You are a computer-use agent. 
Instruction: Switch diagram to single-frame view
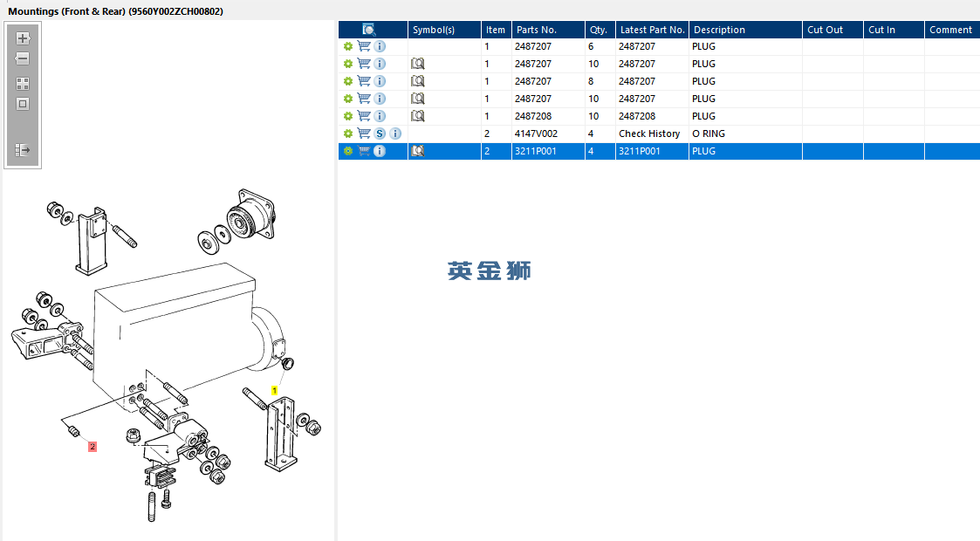[x=23, y=105]
